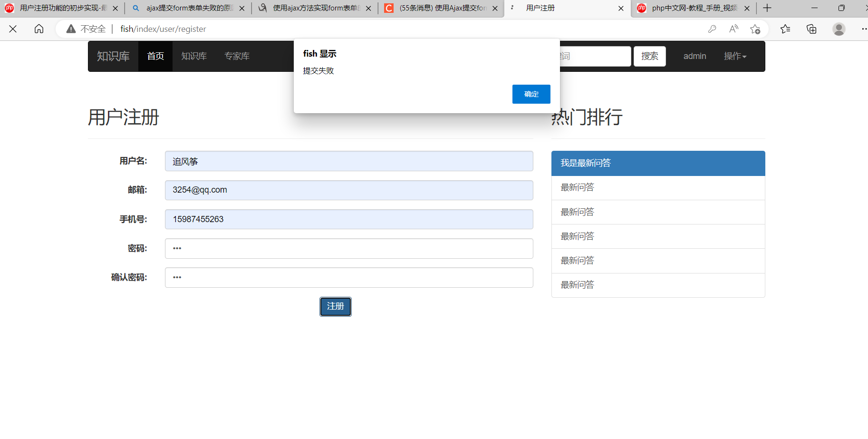The width and height of the screenshot is (868, 439).
Task: Close the php中文网 tab
Action: pos(747,8)
